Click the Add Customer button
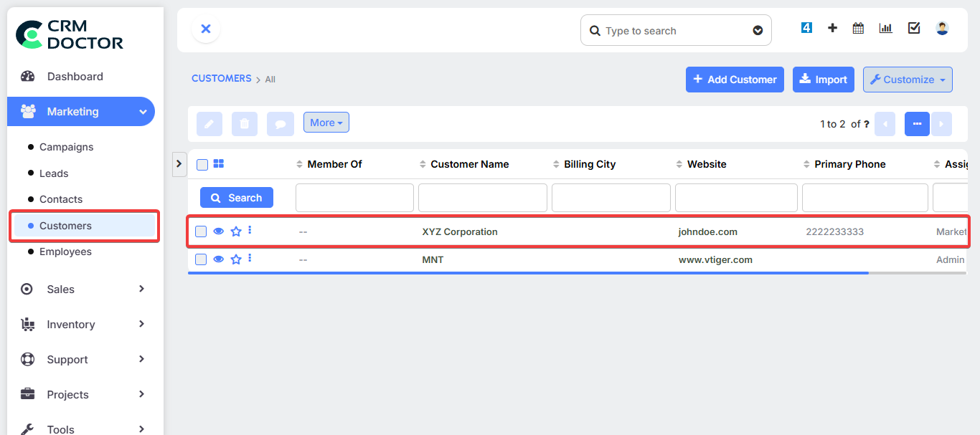980x435 pixels. (735, 80)
